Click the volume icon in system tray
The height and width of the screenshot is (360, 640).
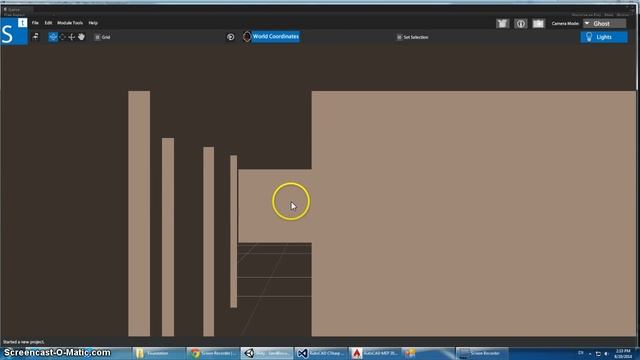click(606, 353)
